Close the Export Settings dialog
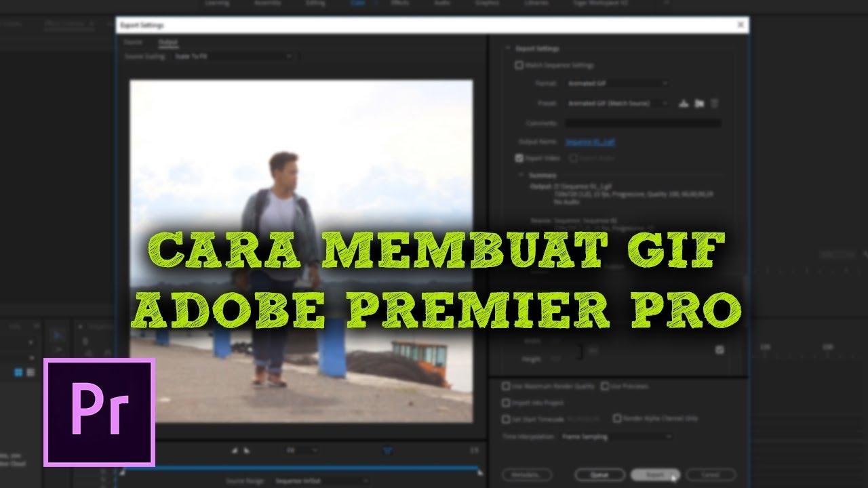The height and width of the screenshot is (488, 868). coord(741,24)
